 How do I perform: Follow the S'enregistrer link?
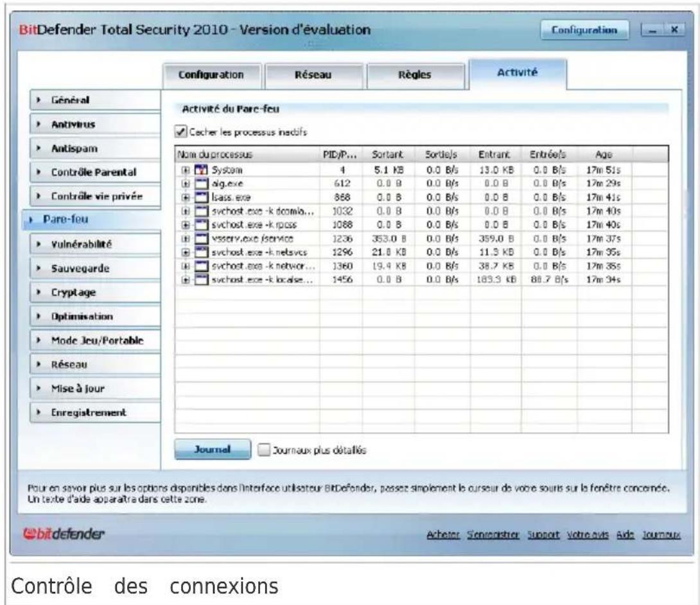click(493, 534)
